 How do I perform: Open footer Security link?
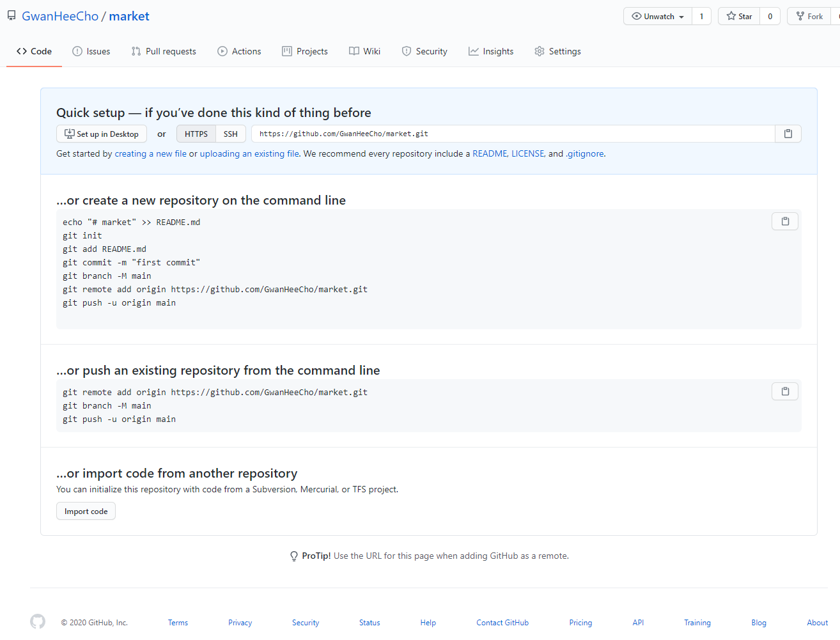[x=306, y=622]
